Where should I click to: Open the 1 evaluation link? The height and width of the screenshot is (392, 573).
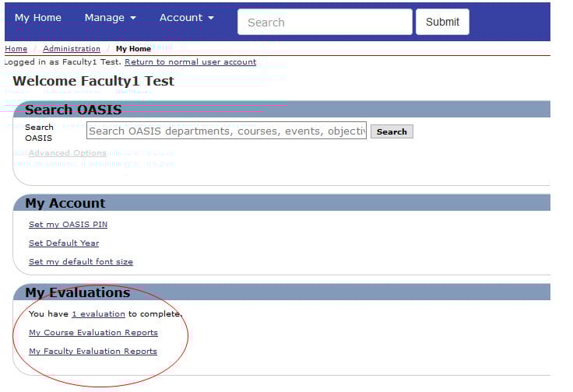(x=98, y=314)
